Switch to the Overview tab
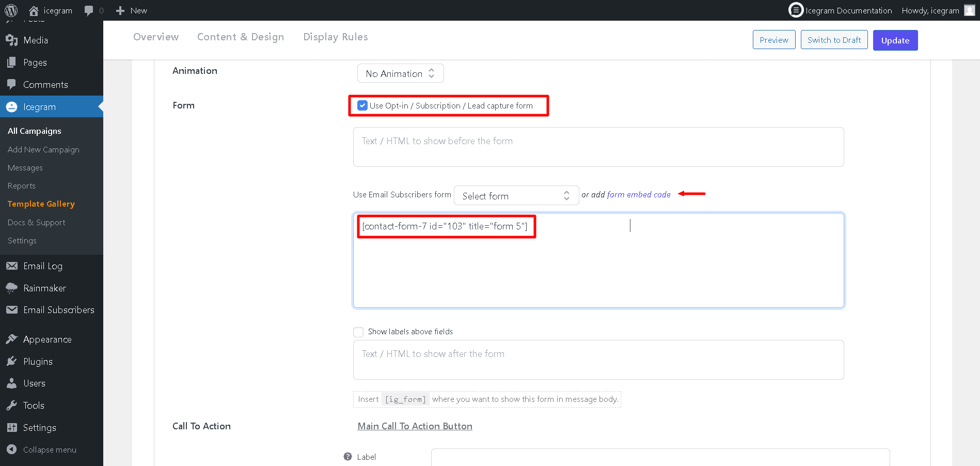 tap(156, 37)
